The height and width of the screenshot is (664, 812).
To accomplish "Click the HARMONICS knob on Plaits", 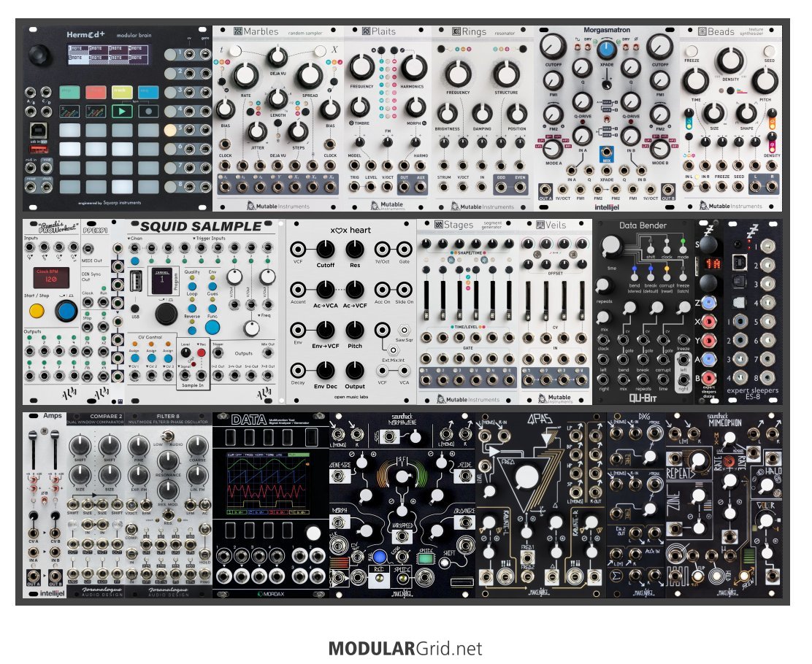I will [x=414, y=67].
